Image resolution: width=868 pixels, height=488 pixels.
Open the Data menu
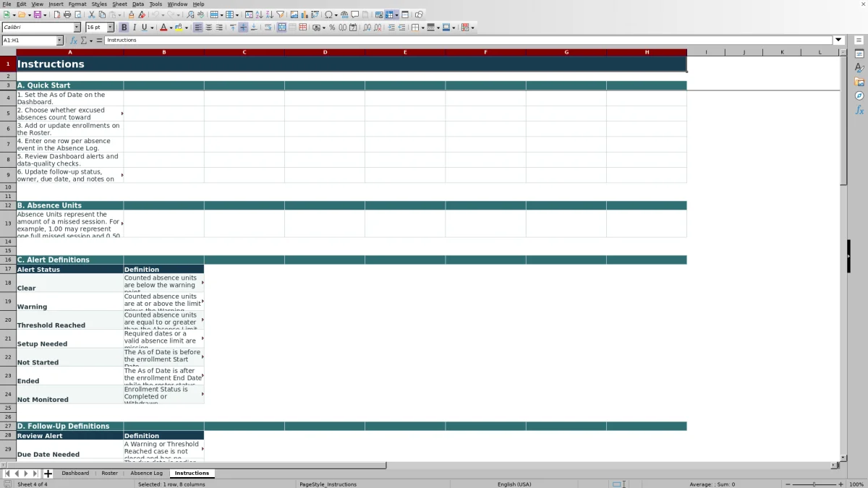[x=138, y=4]
